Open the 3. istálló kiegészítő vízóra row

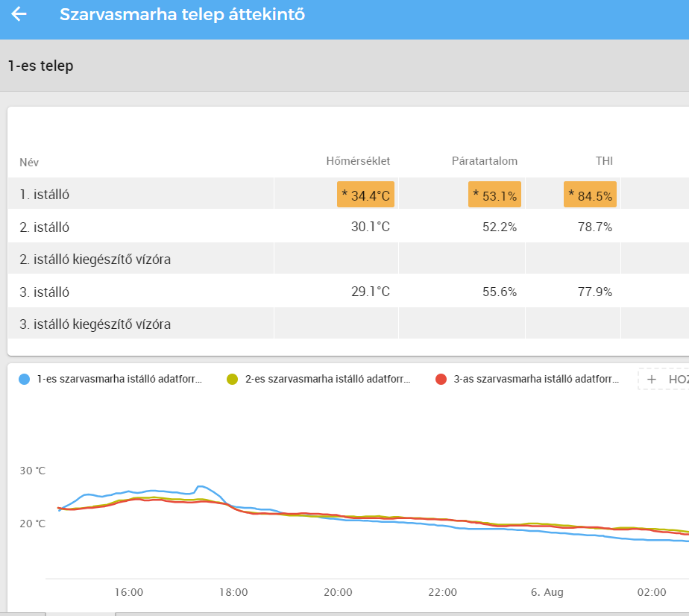pos(348,324)
